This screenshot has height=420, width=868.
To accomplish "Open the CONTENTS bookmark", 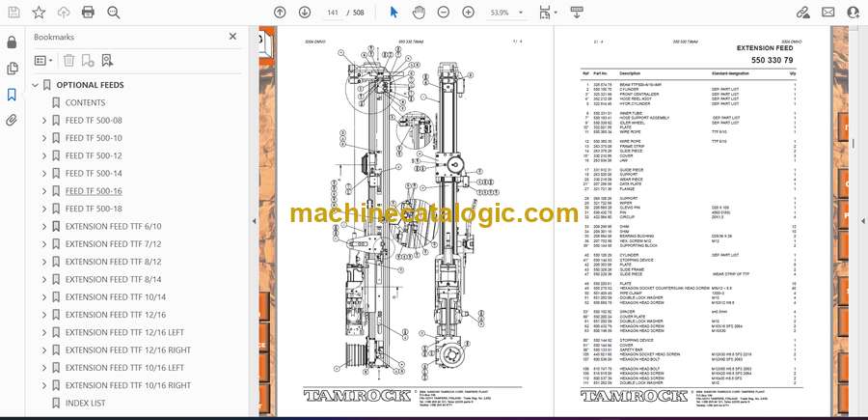I will (x=85, y=102).
